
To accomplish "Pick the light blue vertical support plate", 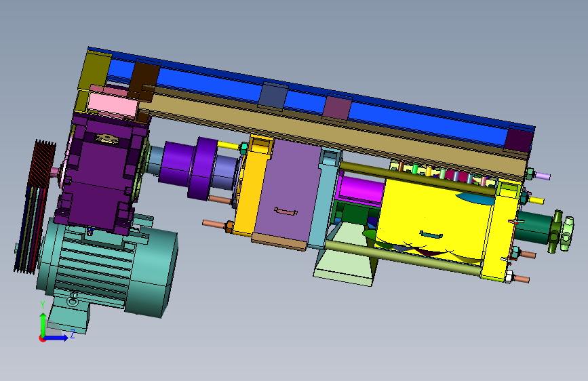I will (325, 198).
